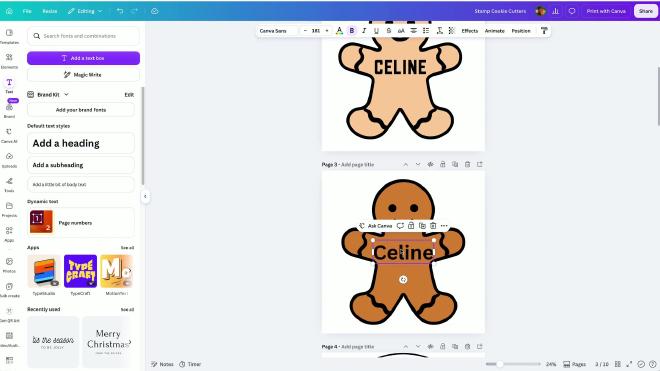The width and height of the screenshot is (660, 371).
Task: Copy style with paint roller icon
Action: click(x=544, y=31)
